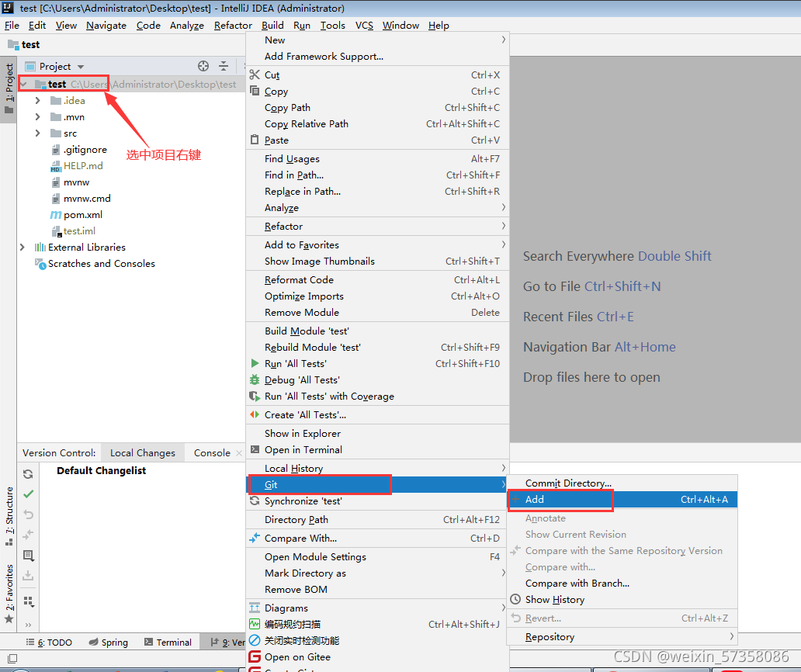Screen dimensions: 801x672
Task: Open the Repository submenu
Action: click(622, 637)
